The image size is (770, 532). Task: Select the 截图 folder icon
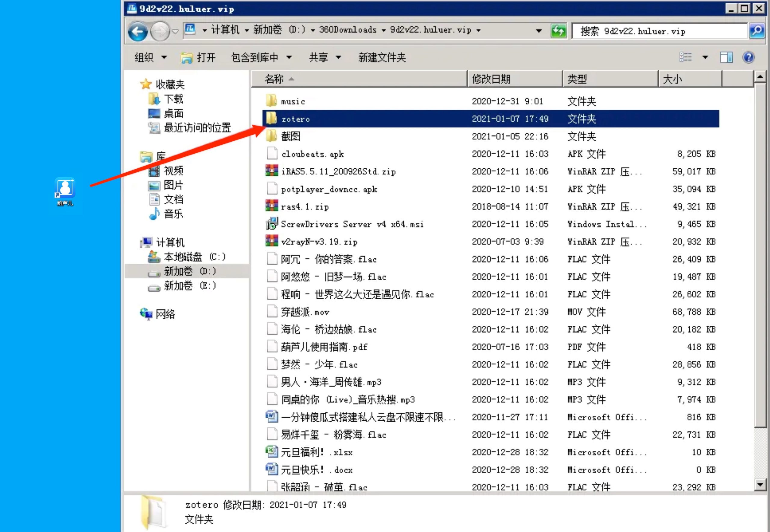tap(271, 136)
